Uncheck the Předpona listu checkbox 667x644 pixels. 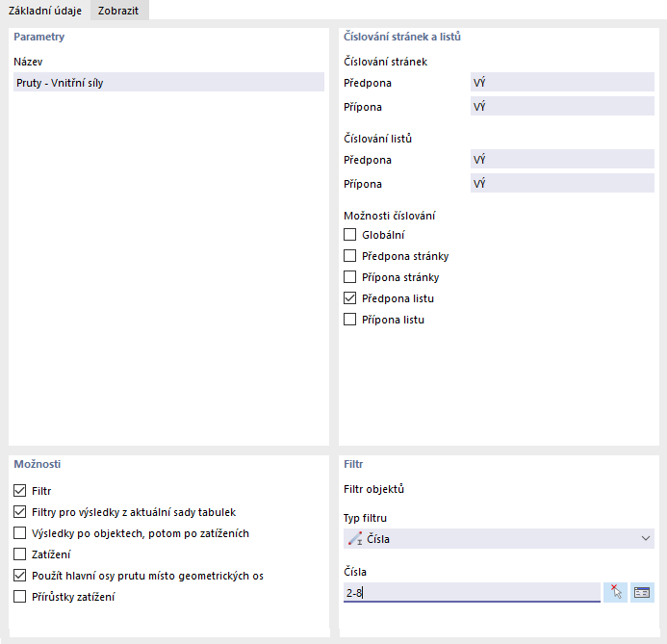[350, 298]
